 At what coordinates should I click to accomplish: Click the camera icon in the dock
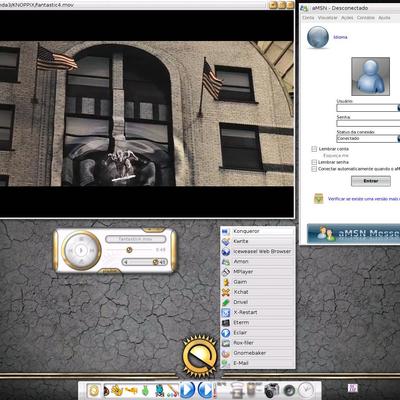(x=272, y=390)
